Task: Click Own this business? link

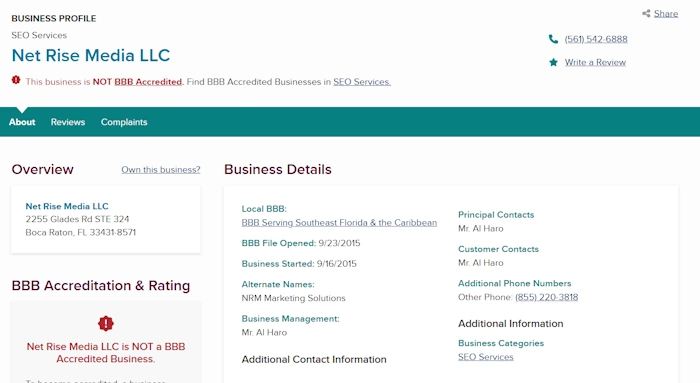Action: tap(161, 170)
